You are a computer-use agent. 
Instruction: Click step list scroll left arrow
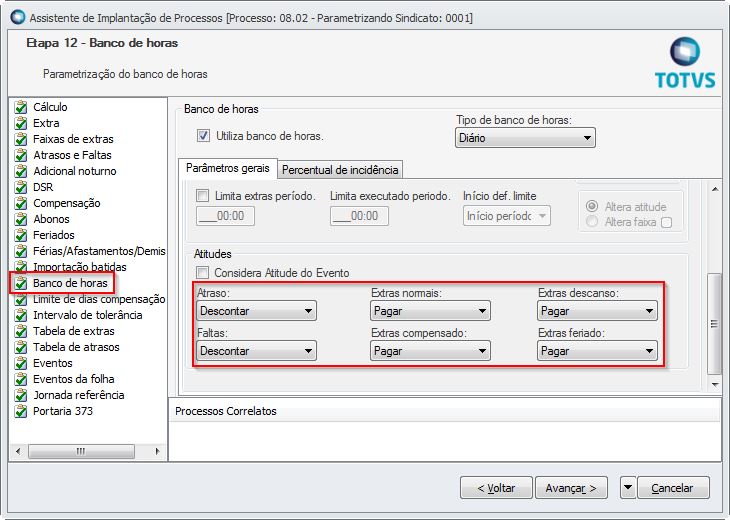click(18, 451)
